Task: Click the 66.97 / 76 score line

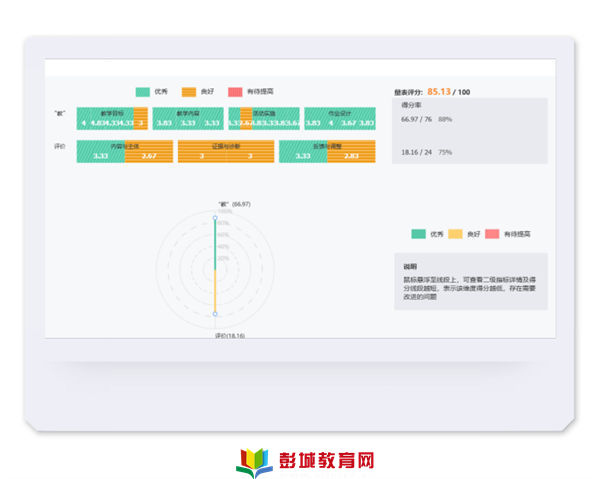Action: click(x=427, y=119)
